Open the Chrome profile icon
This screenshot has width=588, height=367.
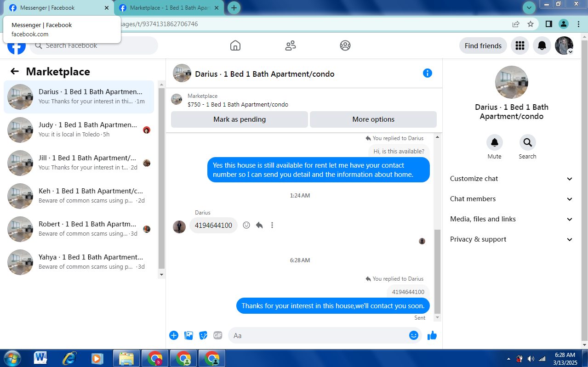click(564, 24)
